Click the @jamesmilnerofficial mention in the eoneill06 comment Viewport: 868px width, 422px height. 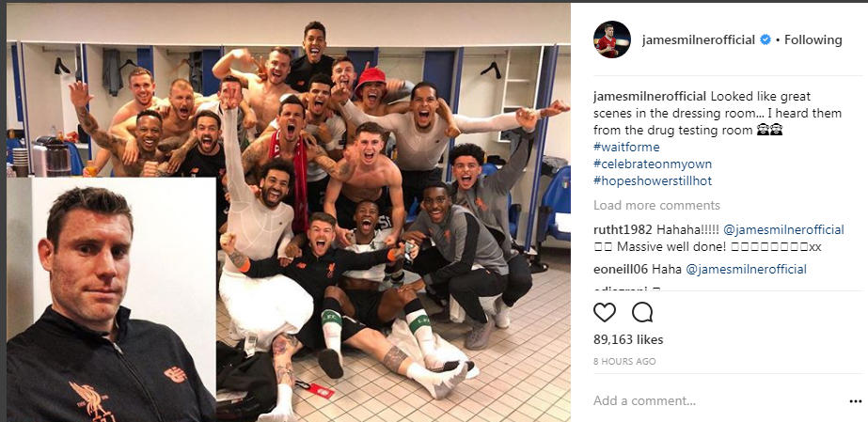click(746, 270)
